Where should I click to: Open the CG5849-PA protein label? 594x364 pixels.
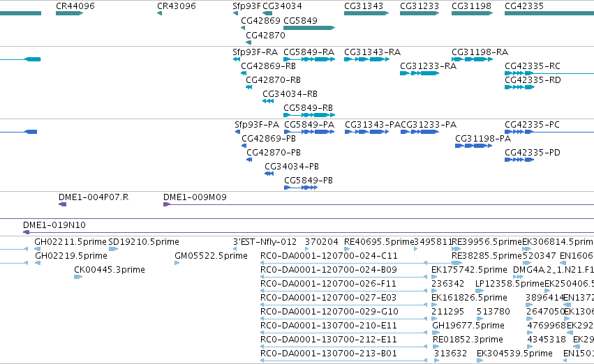309,125
